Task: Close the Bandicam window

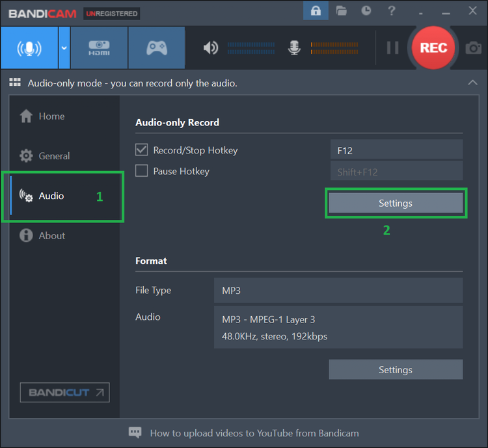Action: click(472, 11)
